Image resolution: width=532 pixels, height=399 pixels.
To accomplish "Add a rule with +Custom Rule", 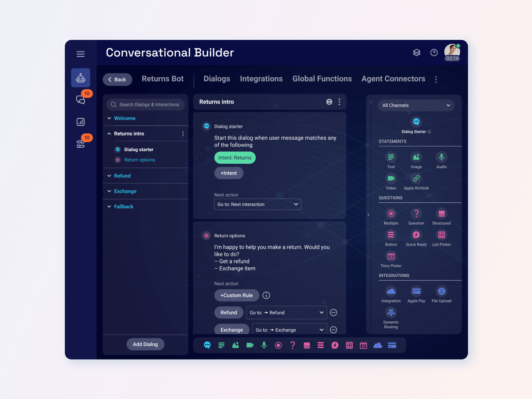I will [236, 296].
